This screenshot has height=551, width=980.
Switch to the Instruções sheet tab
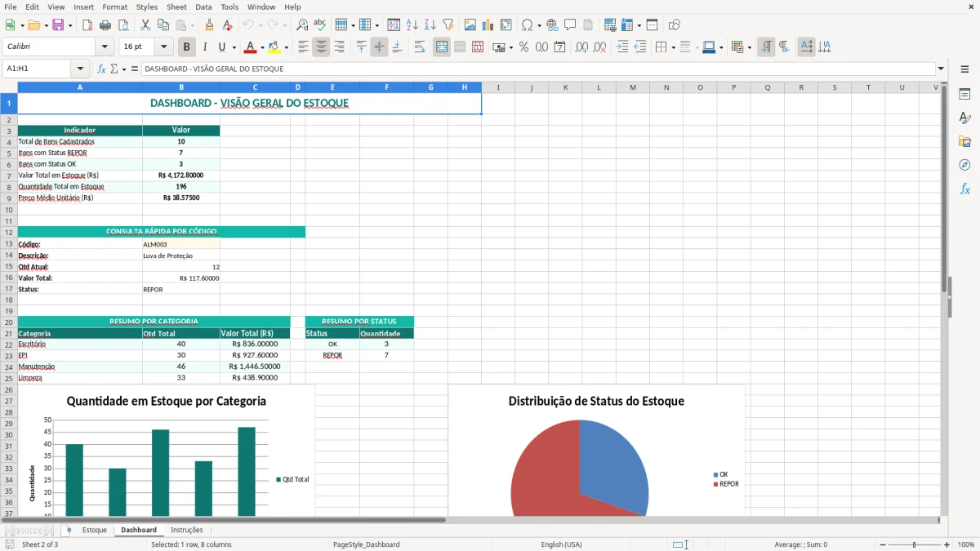pos(186,530)
